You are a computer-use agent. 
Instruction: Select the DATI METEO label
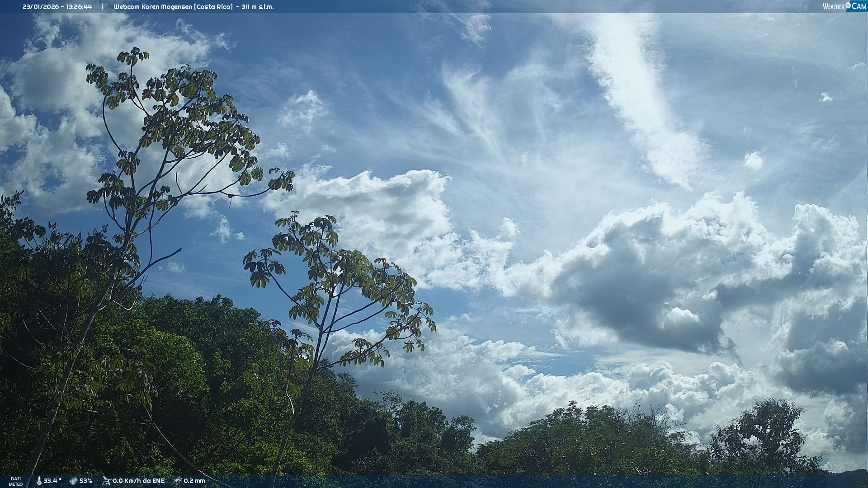[16, 481]
